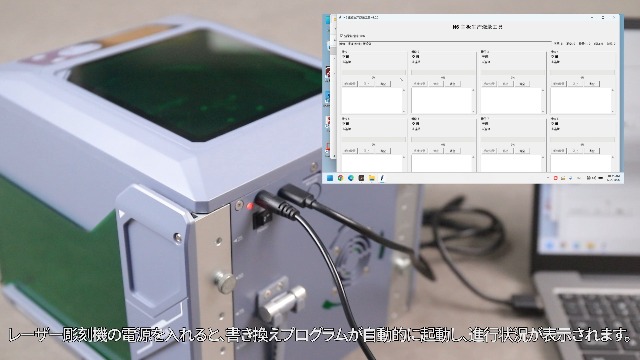Click inside the top-row fourth panel log box
Viewport: 640px width, 360px height.
580,100
